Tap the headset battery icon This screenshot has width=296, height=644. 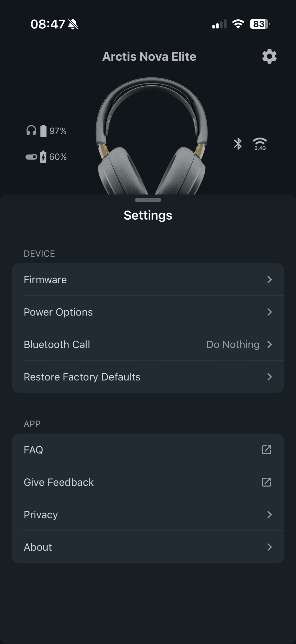44,131
